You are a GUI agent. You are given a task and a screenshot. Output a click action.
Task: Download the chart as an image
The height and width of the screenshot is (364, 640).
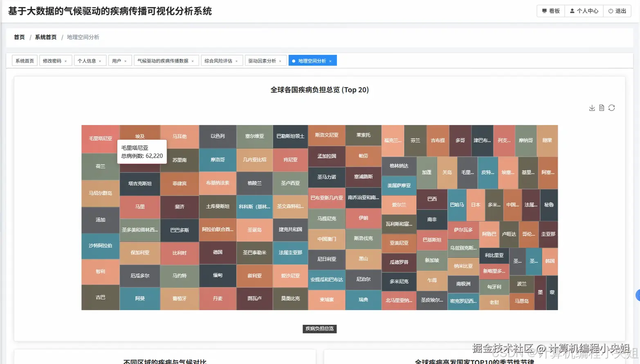[592, 107]
